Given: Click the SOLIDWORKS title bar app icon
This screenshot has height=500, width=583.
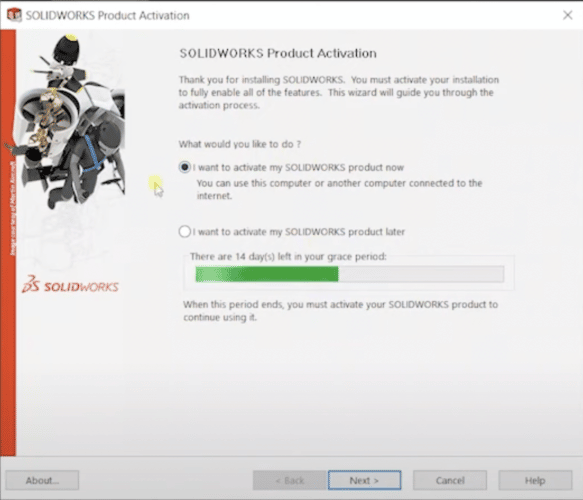Looking at the screenshot, I should (x=14, y=15).
